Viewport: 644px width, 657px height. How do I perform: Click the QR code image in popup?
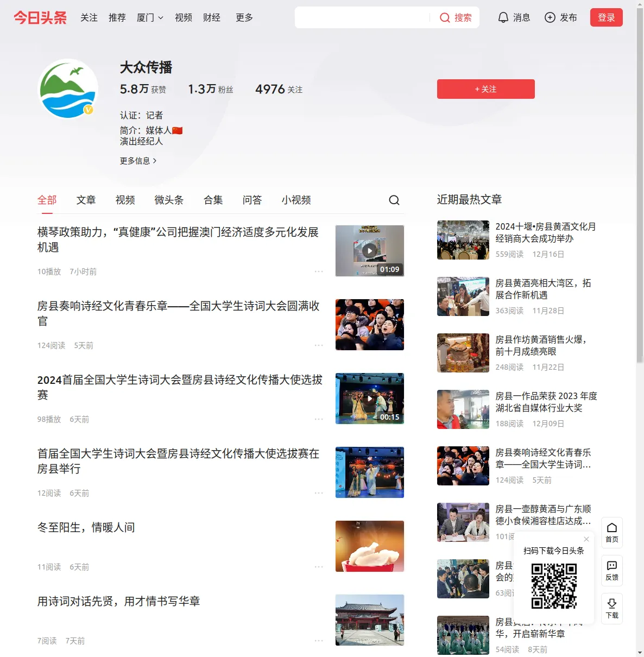pyautogui.click(x=554, y=586)
